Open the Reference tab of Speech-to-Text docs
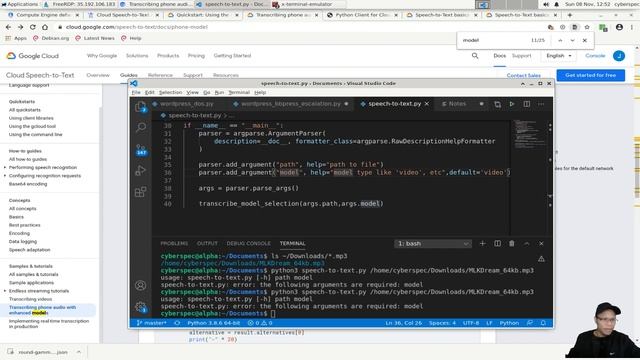The width and height of the screenshot is (640, 360). pos(160,76)
